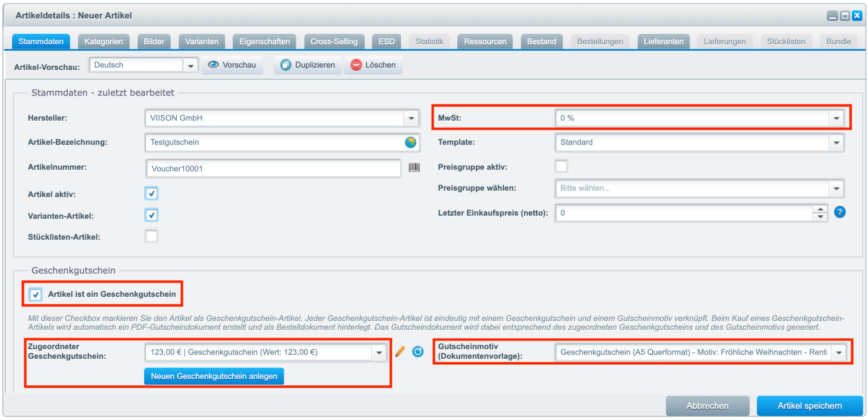Click the pencil edit icon for Geschenkgutschein

click(x=400, y=352)
